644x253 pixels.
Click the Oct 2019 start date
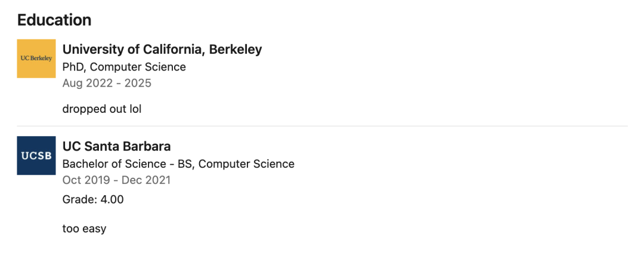[x=88, y=180]
